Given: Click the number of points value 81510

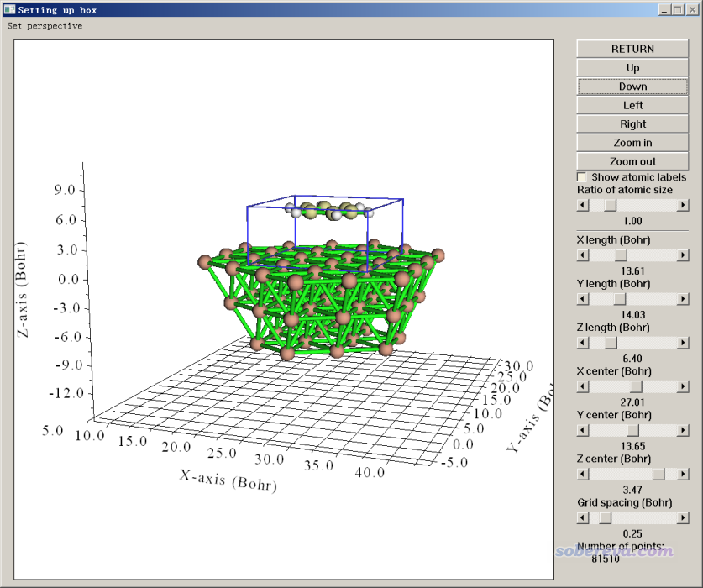Looking at the screenshot, I should (x=606, y=559).
